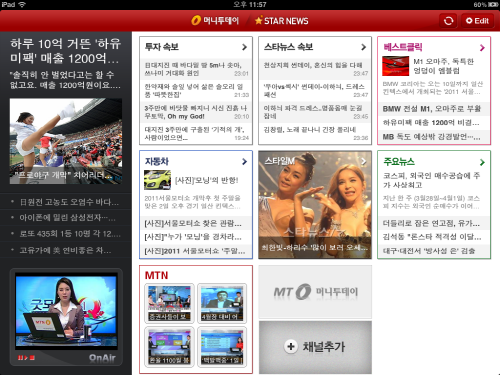This screenshot has width=500, height=375.
Task: Open the [사진]2011 article row
Action: (x=196, y=251)
